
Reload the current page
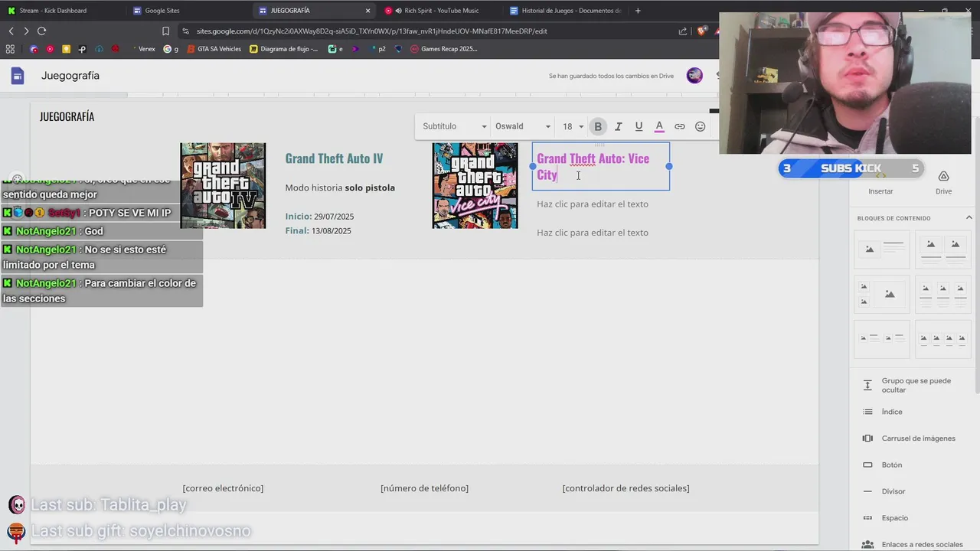pyautogui.click(x=41, y=31)
